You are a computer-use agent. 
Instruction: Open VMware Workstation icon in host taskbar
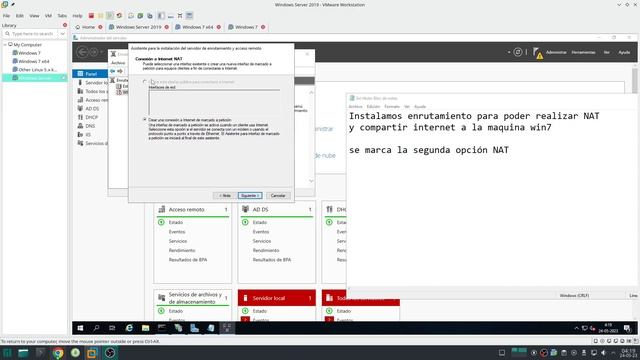click(92, 353)
